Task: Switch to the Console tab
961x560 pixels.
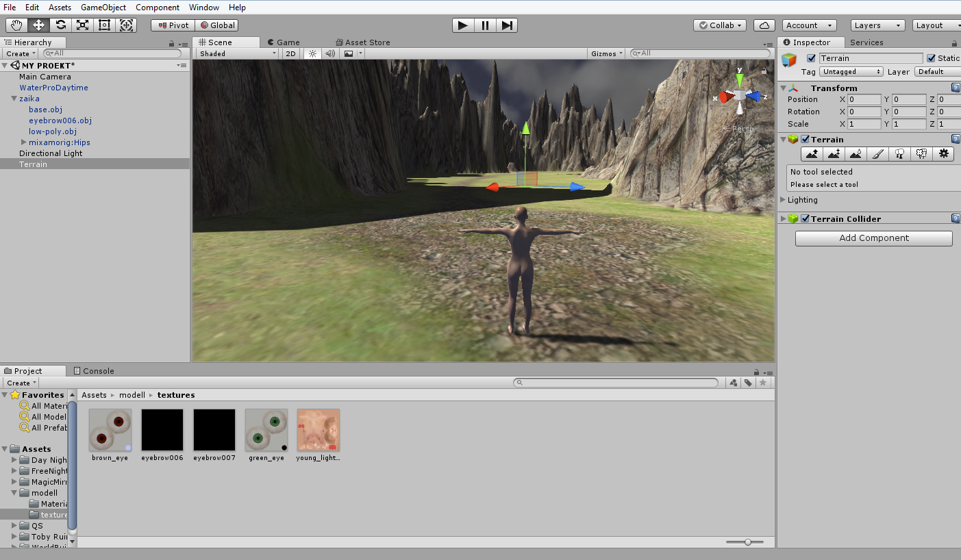Action: 94,371
